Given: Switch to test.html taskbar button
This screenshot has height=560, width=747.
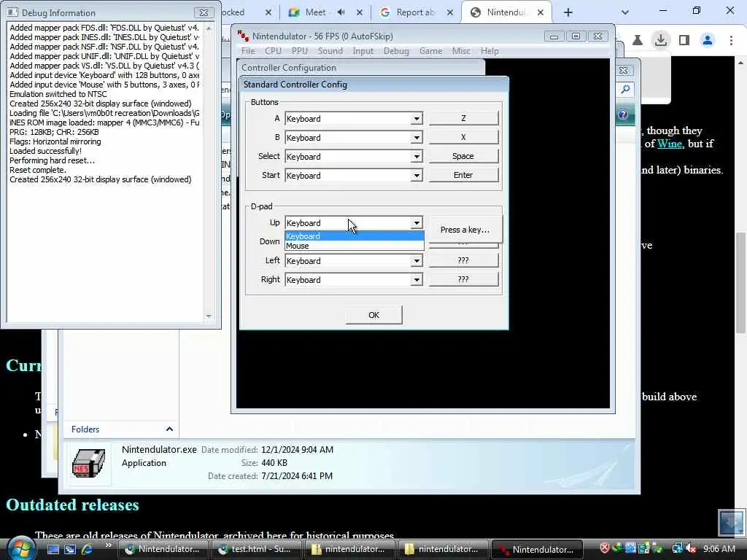Looking at the screenshot, I should click(x=255, y=549).
